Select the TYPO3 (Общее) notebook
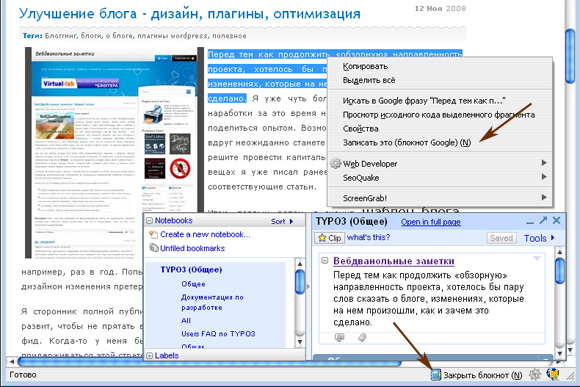 click(x=191, y=270)
